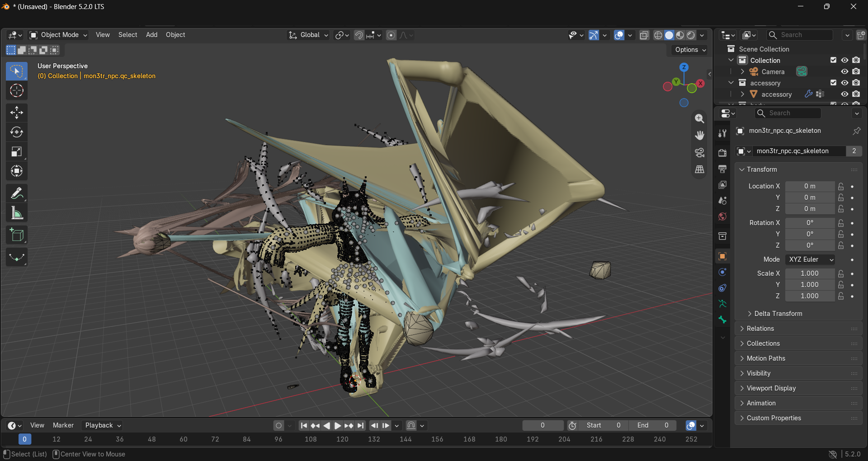This screenshot has height=461, width=868.
Task: Open the Global transform orientation dropdown
Action: (x=308, y=35)
